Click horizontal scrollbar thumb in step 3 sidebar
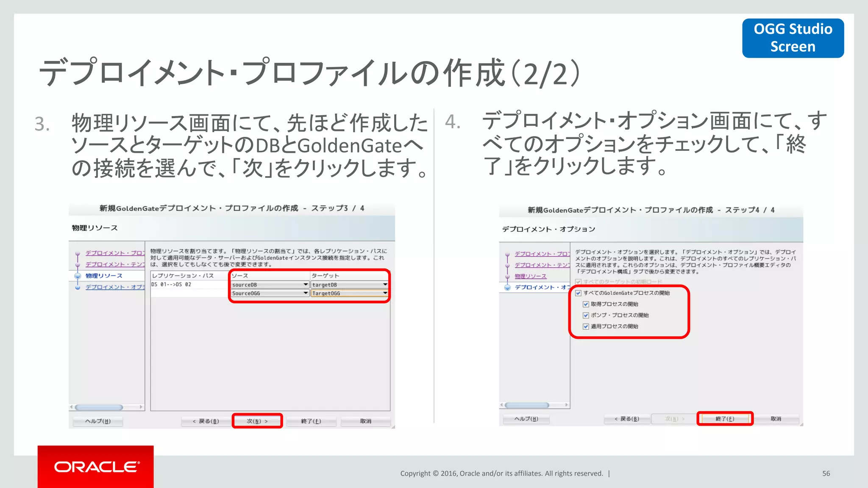The height and width of the screenshot is (488, 868). (x=99, y=407)
